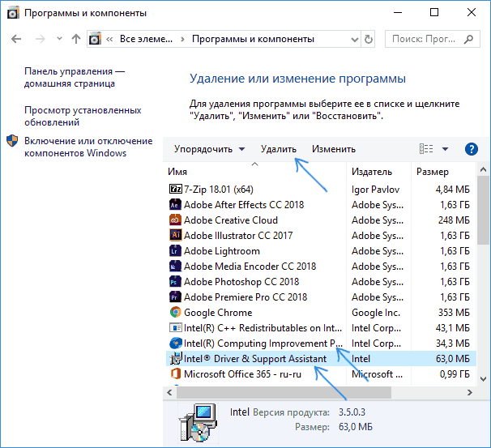Click the vertical scrollbar thumb
Screen dimensions: 491x448
pyautogui.click(x=483, y=210)
